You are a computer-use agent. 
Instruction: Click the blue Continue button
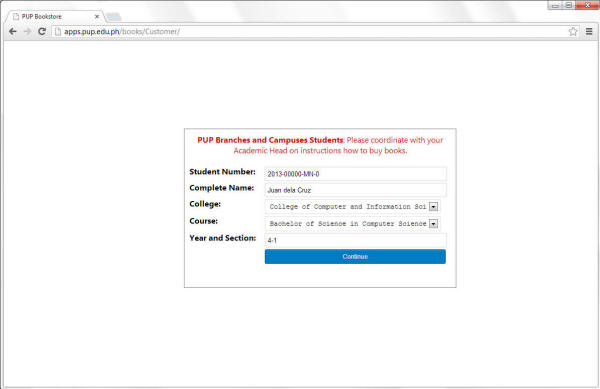pyautogui.click(x=355, y=257)
